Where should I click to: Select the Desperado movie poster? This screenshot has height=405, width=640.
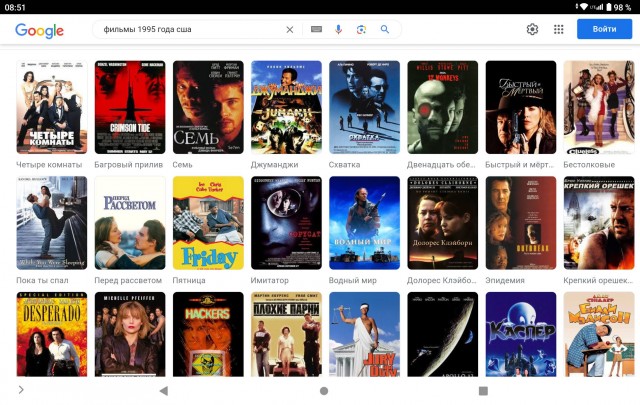[x=51, y=334]
